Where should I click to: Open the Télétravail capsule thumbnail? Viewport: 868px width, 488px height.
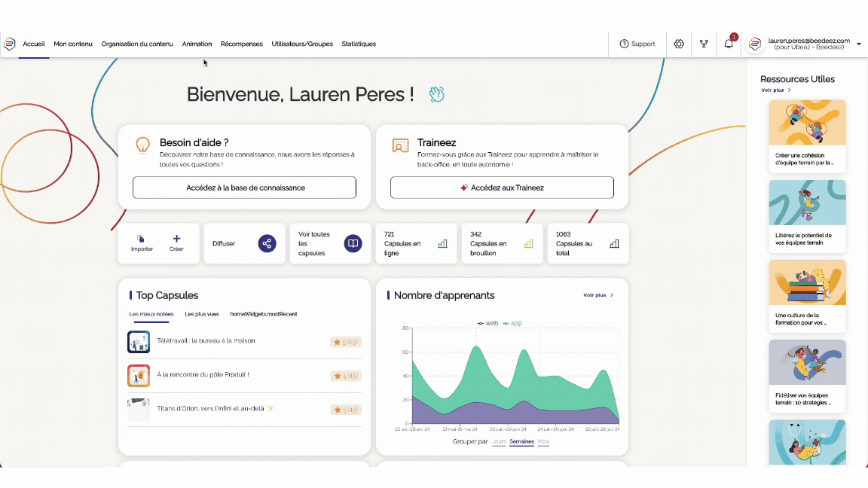point(139,342)
